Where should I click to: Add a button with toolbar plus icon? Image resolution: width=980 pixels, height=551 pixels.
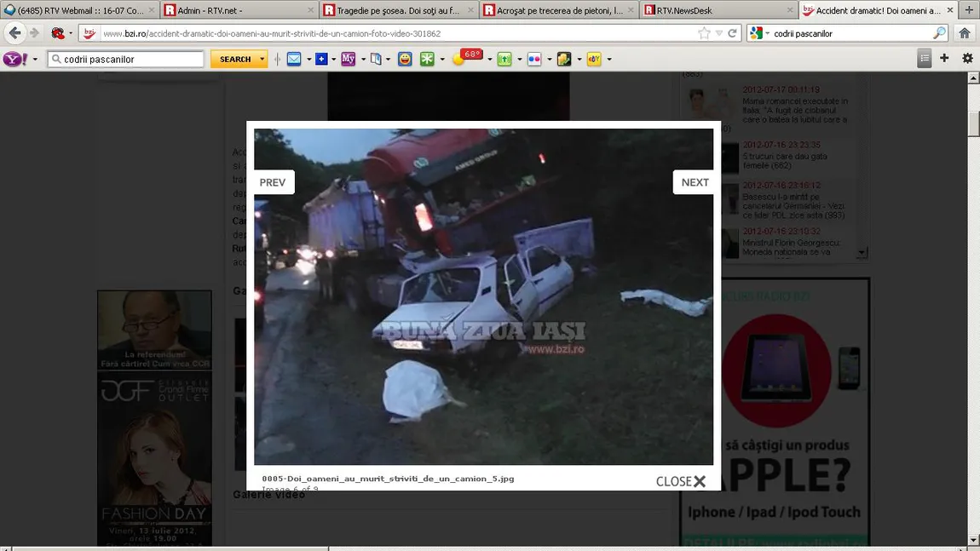[944, 58]
